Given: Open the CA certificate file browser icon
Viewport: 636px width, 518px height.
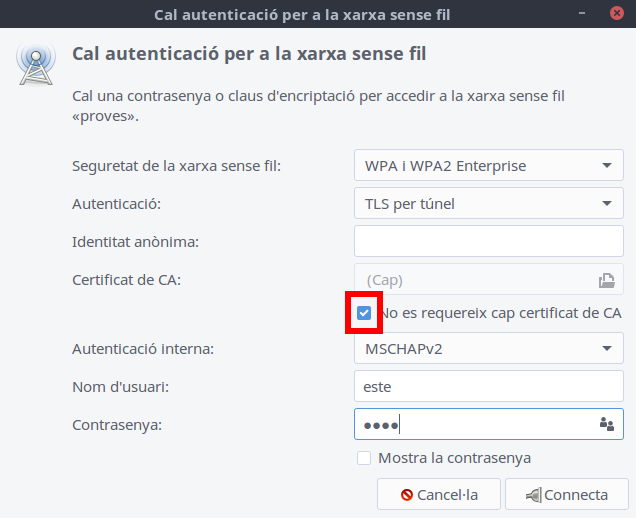Looking at the screenshot, I should coord(605,280).
